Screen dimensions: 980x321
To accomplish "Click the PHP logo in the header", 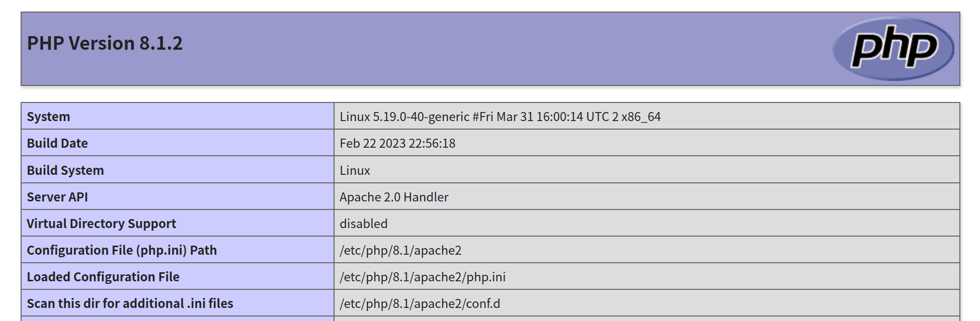I will click(x=893, y=49).
